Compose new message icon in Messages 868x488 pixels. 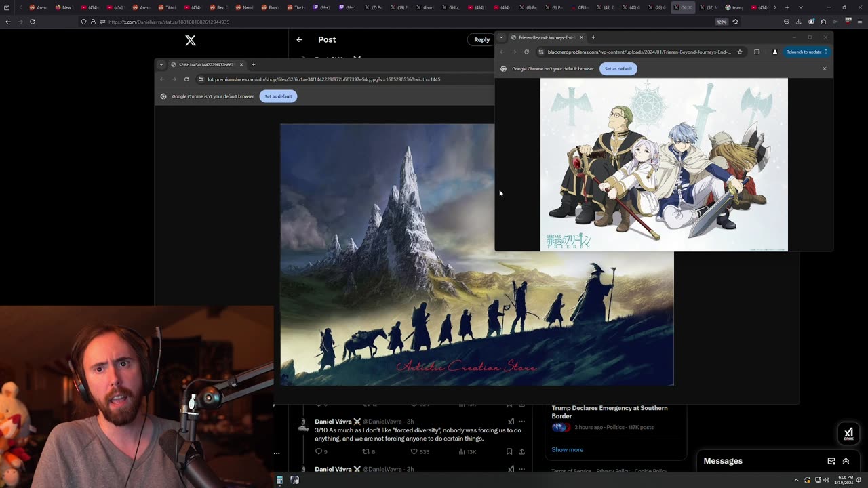tap(831, 461)
